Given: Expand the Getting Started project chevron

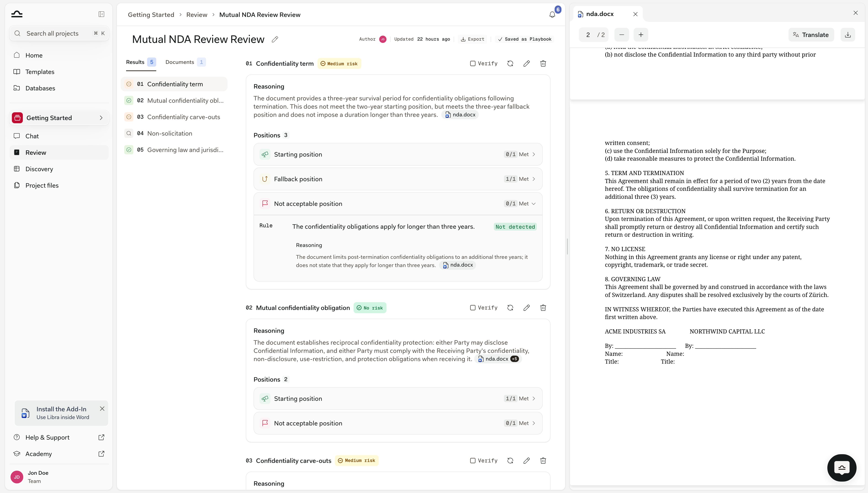Looking at the screenshot, I should point(101,118).
